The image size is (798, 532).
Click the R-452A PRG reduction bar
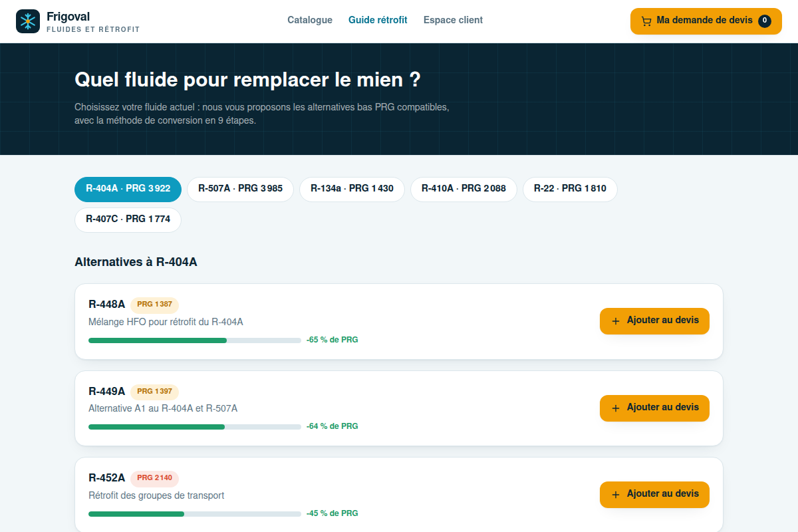pyautogui.click(x=195, y=514)
